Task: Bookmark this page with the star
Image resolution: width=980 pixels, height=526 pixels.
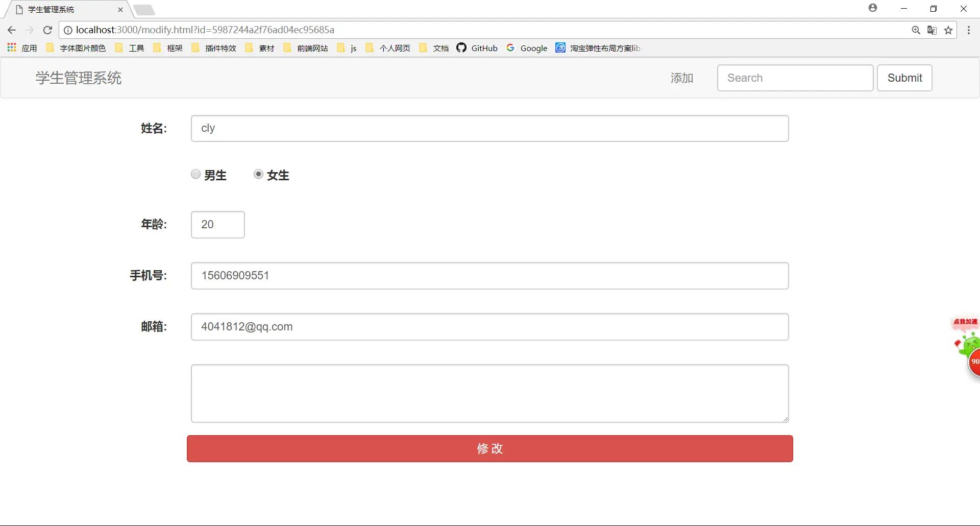Action: pos(948,30)
